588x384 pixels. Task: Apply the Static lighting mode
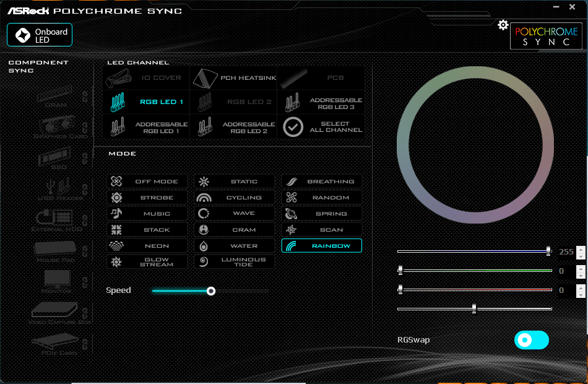coord(235,181)
